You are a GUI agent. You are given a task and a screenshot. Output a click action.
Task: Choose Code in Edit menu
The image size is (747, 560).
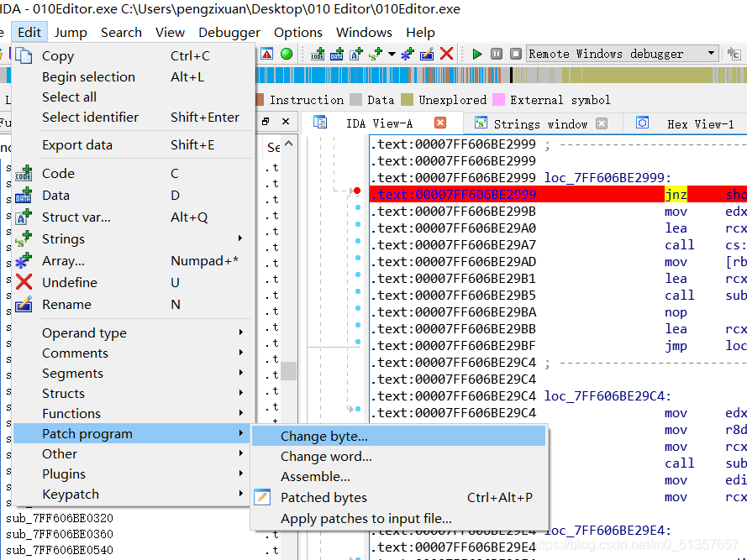[x=132, y=173]
